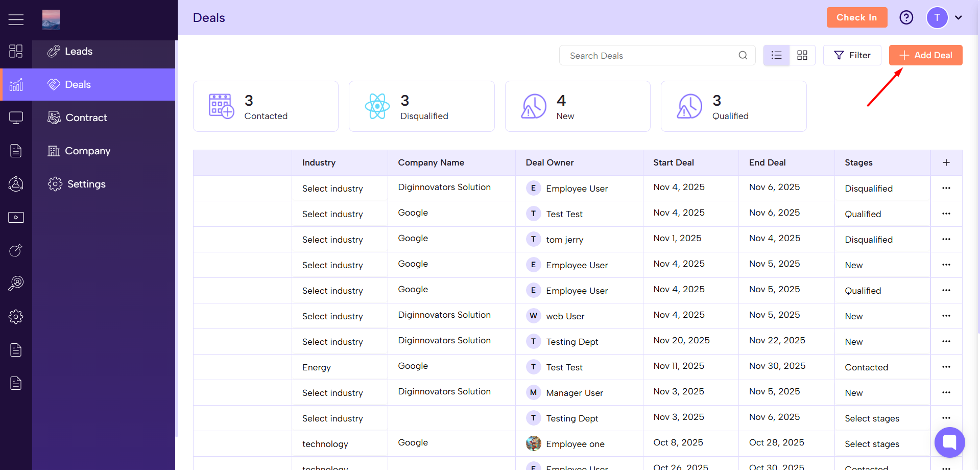Image resolution: width=980 pixels, height=470 pixels.
Task: Expand the user profile dropdown arrow
Action: click(x=959, y=17)
